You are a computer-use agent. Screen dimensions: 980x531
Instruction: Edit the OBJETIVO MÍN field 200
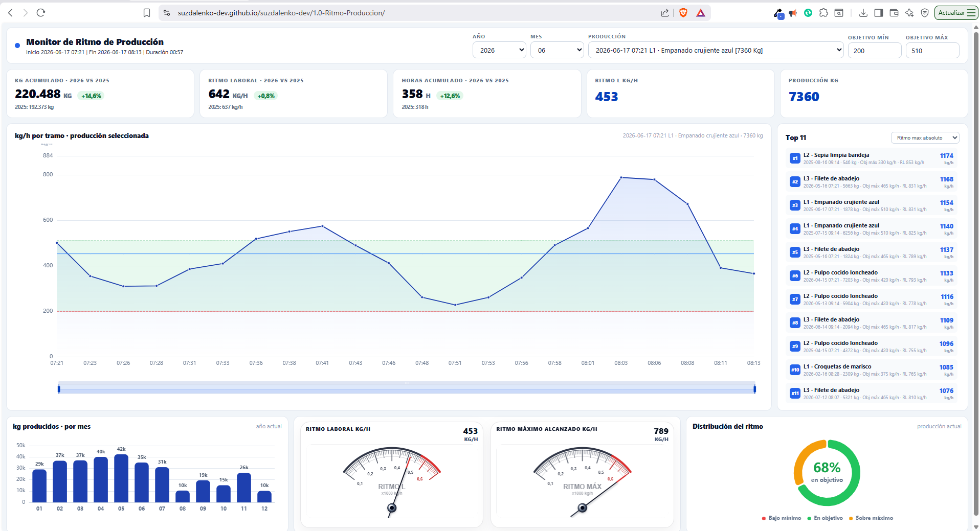coord(875,51)
